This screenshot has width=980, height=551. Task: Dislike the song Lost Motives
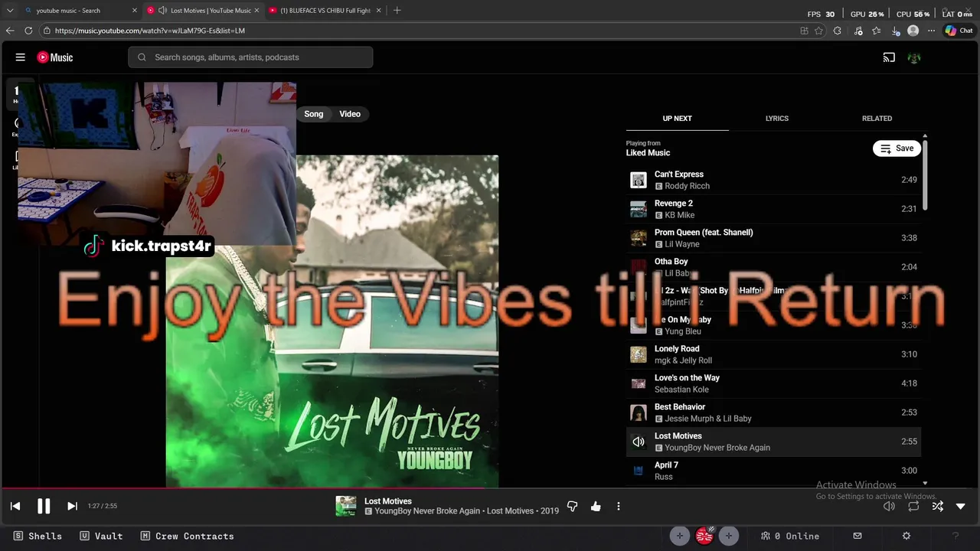click(x=572, y=506)
